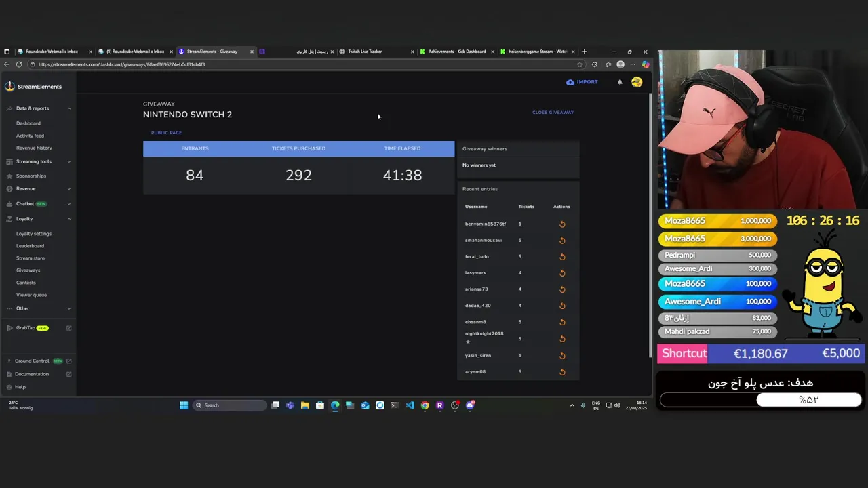Image resolution: width=868 pixels, height=488 pixels.
Task: Click the browser address bar URL
Action: (121, 64)
